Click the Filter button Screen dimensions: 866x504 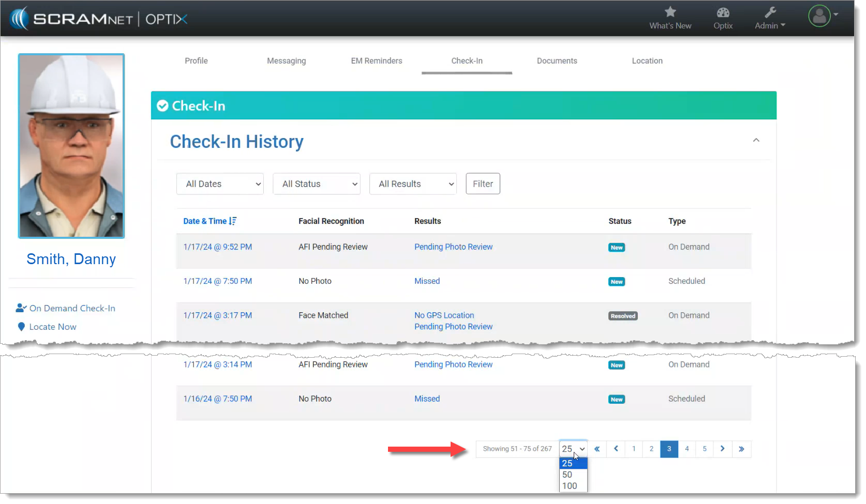483,184
